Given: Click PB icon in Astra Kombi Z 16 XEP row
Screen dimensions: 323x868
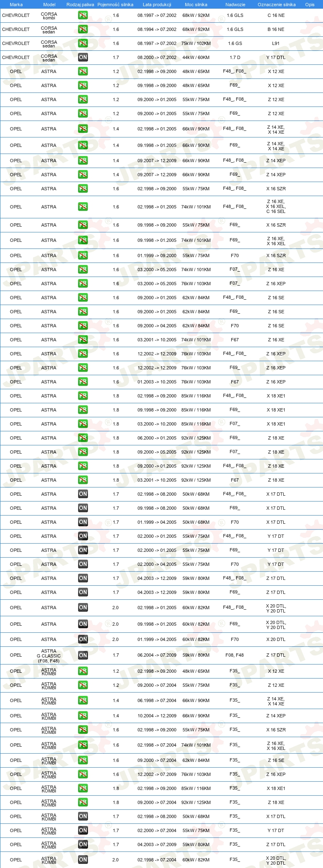Looking at the screenshot, I should click(83, 774).
